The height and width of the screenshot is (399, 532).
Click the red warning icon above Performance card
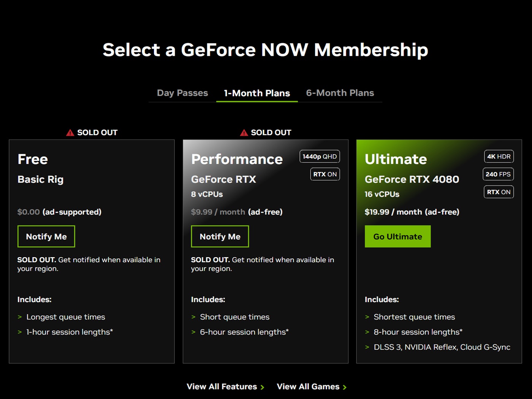(244, 133)
